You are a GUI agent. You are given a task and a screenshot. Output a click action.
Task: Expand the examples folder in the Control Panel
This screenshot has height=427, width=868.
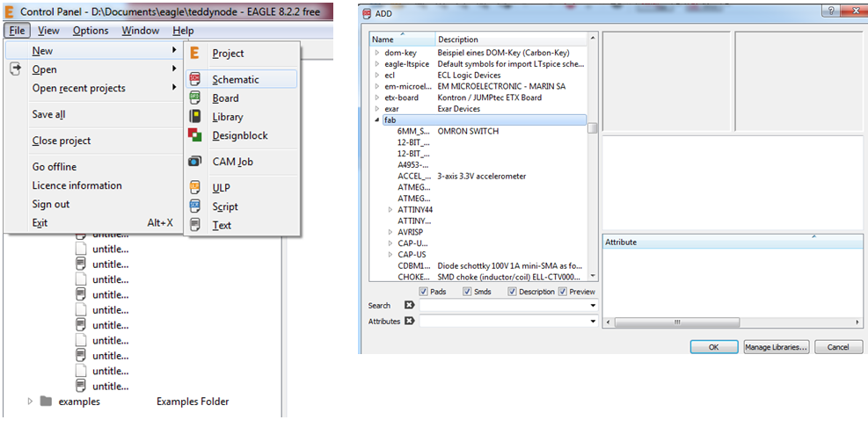click(x=31, y=402)
